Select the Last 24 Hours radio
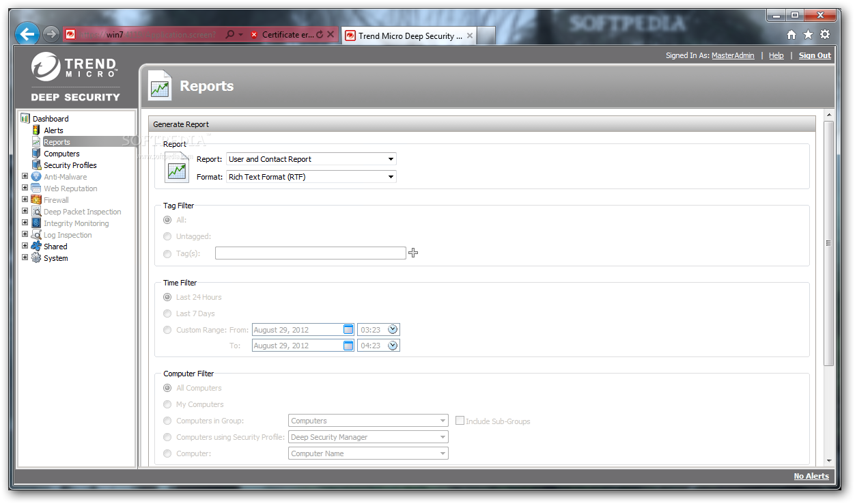 (x=167, y=297)
